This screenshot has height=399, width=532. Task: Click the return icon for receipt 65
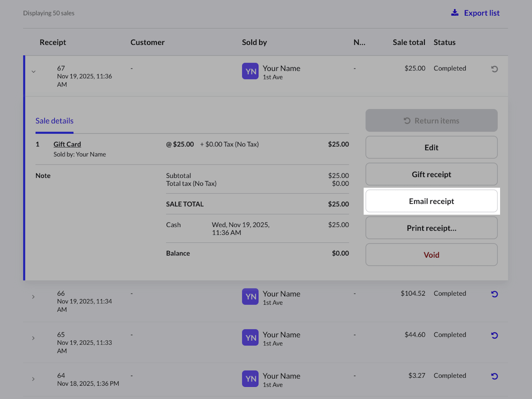coord(494,336)
